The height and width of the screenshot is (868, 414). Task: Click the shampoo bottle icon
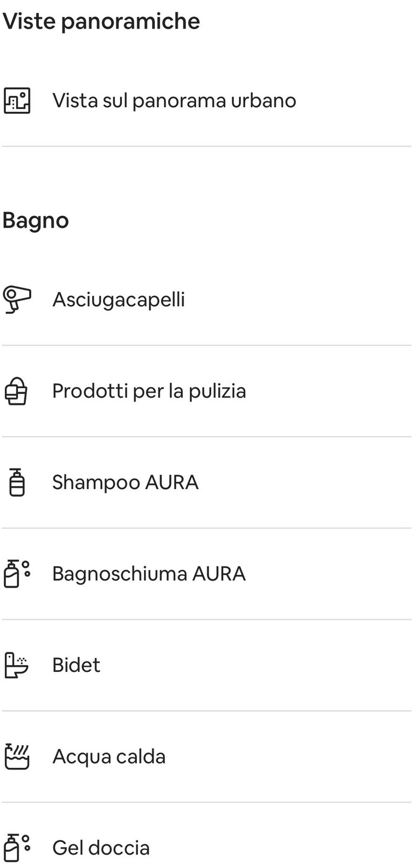click(x=17, y=482)
